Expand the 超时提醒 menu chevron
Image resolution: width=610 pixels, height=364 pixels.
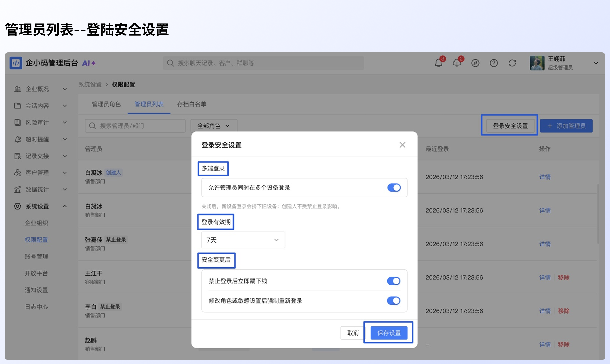(65, 139)
